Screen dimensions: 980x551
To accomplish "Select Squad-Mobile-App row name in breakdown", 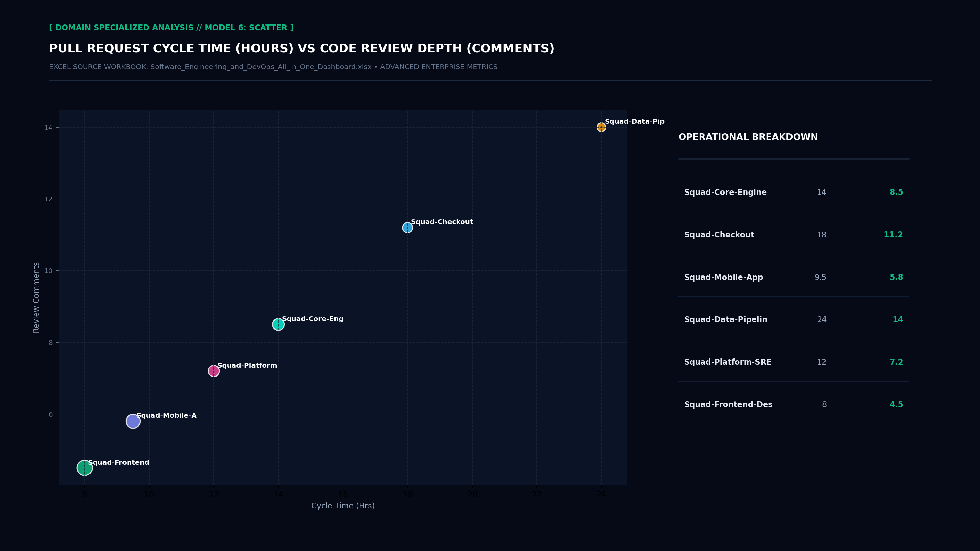I will [723, 278].
